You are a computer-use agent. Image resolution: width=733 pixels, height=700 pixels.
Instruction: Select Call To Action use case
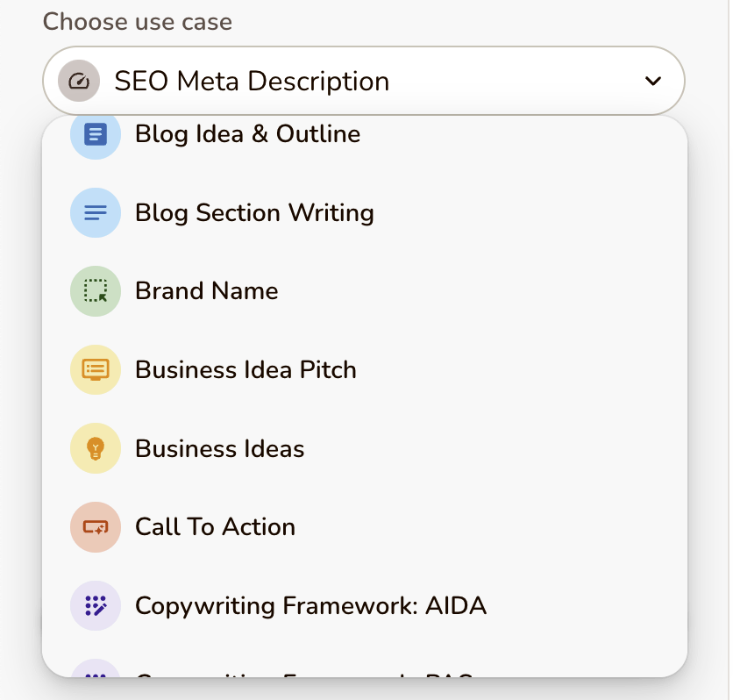click(215, 527)
